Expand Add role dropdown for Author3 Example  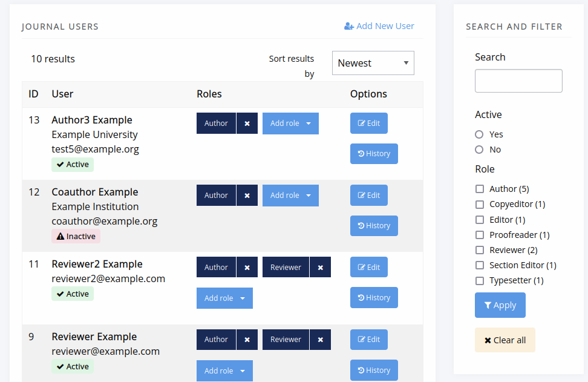(x=290, y=123)
